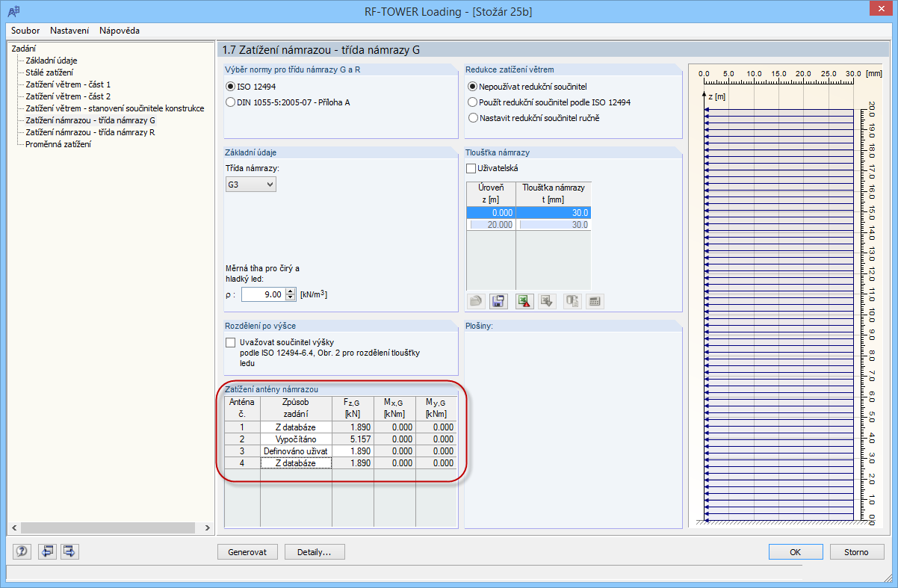
Task: Click My,G value 0.000 for antenna 4
Action: pyautogui.click(x=436, y=463)
